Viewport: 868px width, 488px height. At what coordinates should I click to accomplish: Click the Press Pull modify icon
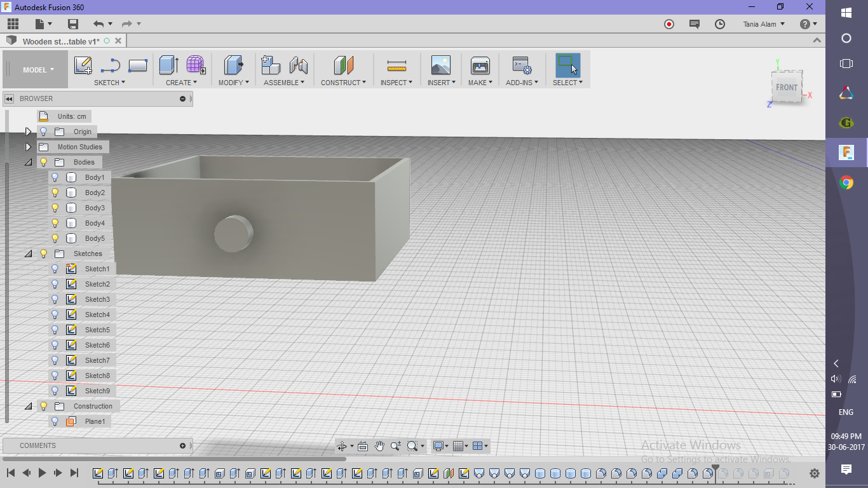coord(233,65)
